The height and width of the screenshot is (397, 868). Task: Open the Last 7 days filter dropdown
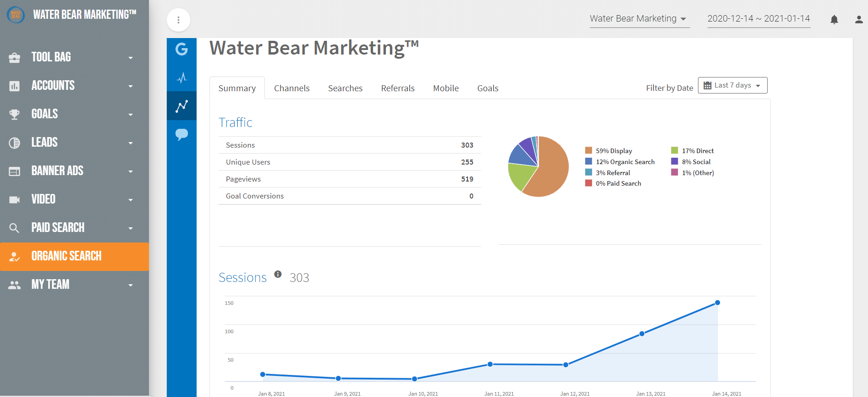pos(732,85)
